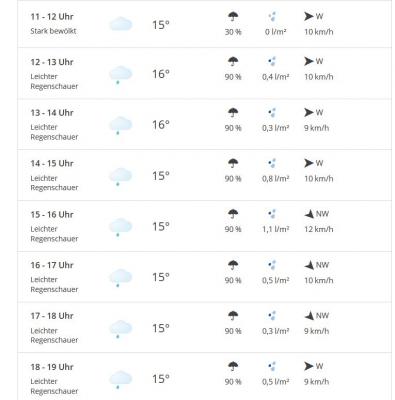Click the W wind arrow in 11 - 12 Uhr row
The image size is (395, 400).
pos(309,16)
